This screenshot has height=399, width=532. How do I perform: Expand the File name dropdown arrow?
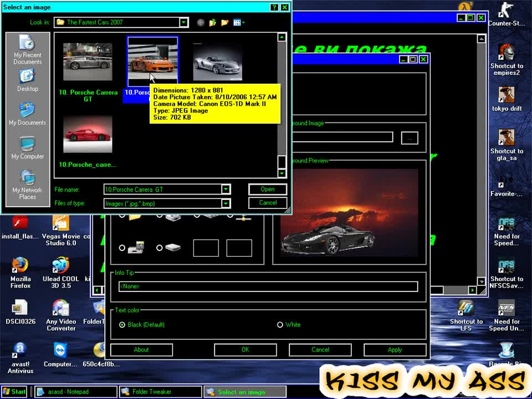point(226,190)
